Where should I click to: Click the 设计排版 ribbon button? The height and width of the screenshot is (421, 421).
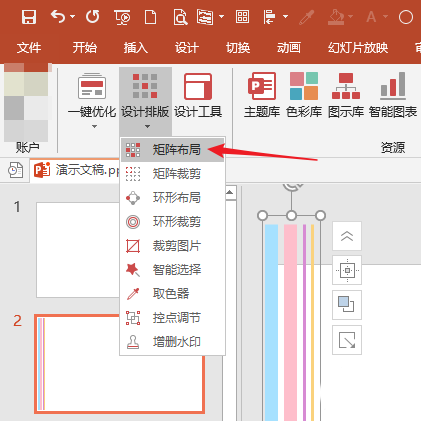tap(145, 95)
